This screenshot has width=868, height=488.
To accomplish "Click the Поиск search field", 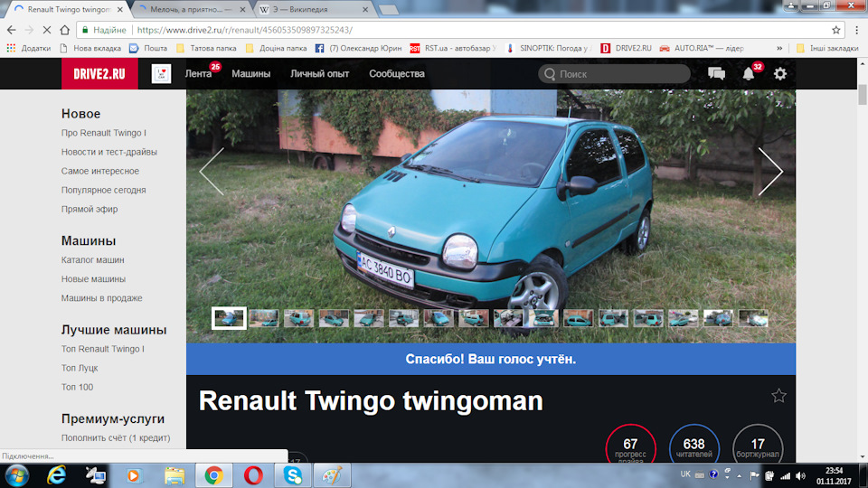I will pyautogui.click(x=615, y=73).
